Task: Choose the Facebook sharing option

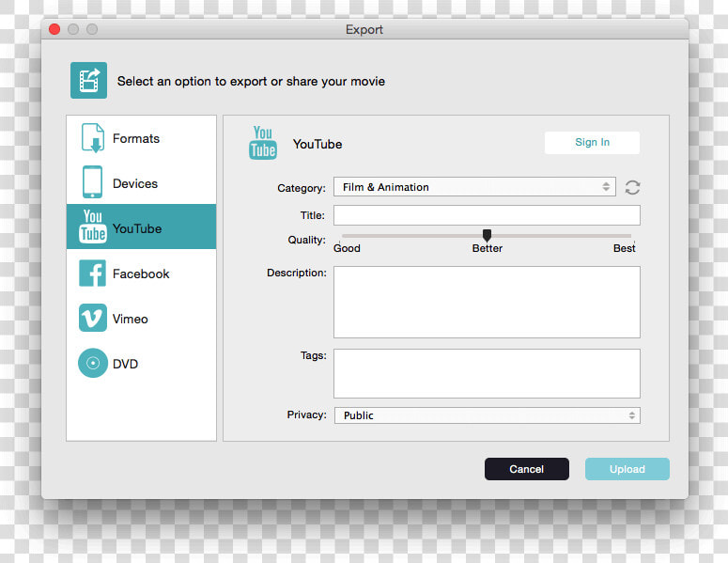Action: click(x=141, y=274)
